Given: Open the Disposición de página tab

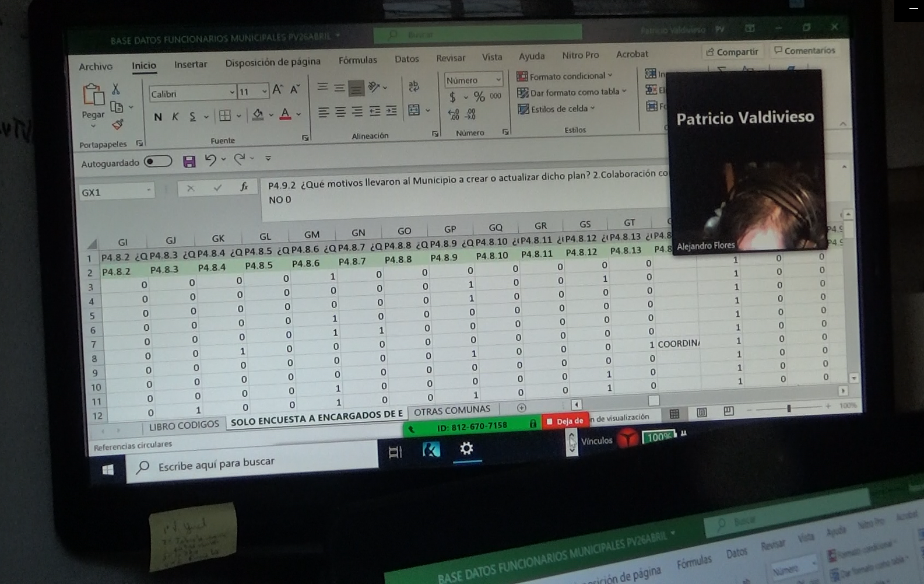Looking at the screenshot, I should 273,62.
